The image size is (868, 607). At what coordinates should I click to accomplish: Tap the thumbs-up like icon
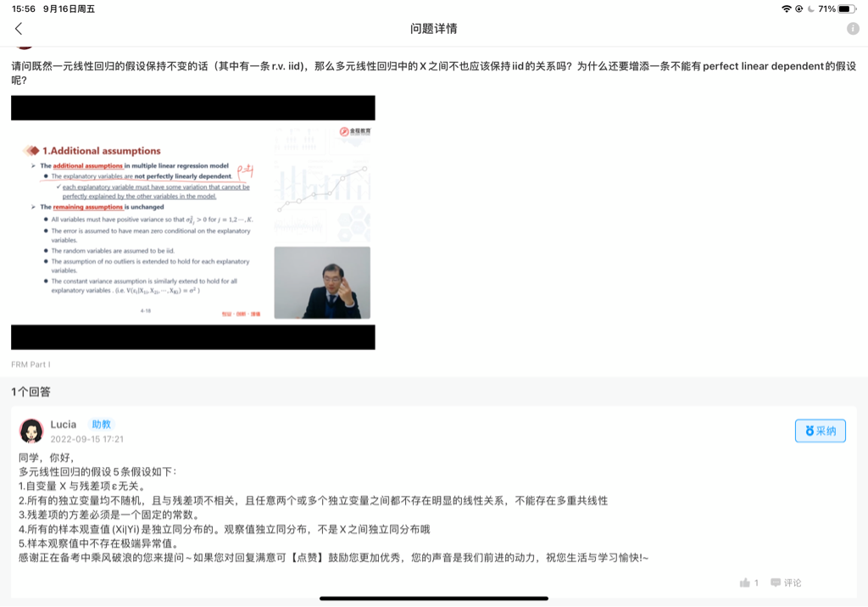[x=744, y=582]
